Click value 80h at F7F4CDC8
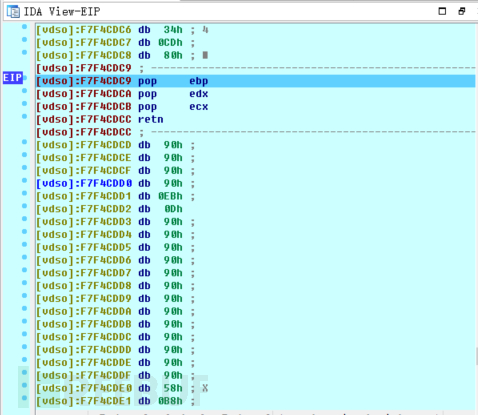Screen dimensions: 478x415 pos(173,55)
